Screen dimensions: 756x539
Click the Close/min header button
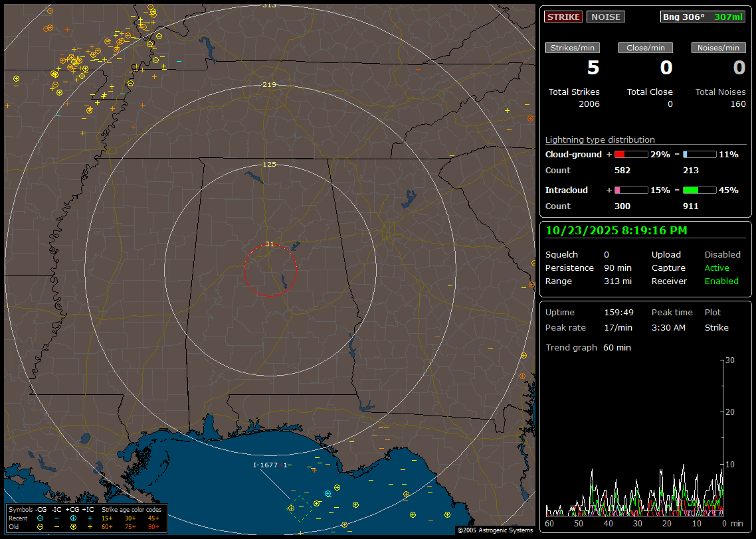click(x=646, y=48)
